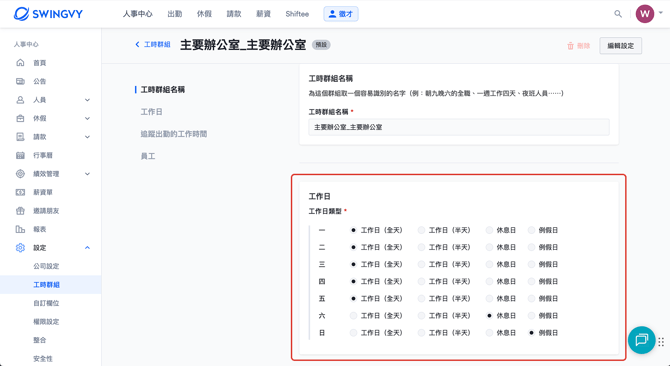Open 出勤 in the top navigation

(x=175, y=14)
